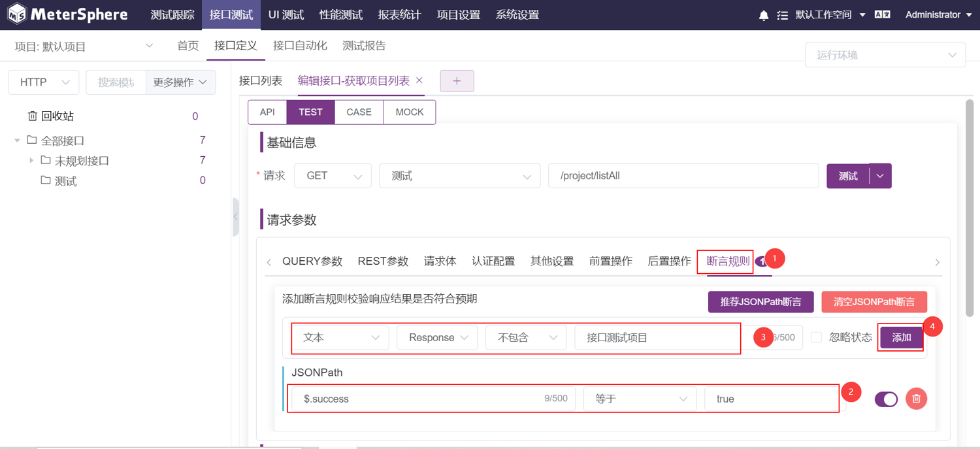Switch to the MOCK view tab
The image size is (980, 449).
(410, 112)
